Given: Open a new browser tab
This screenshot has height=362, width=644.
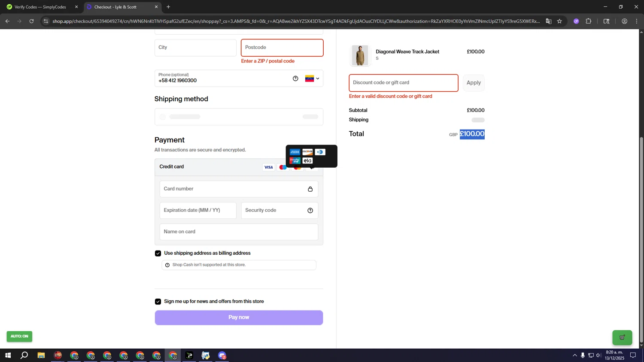Looking at the screenshot, I should click(168, 7).
